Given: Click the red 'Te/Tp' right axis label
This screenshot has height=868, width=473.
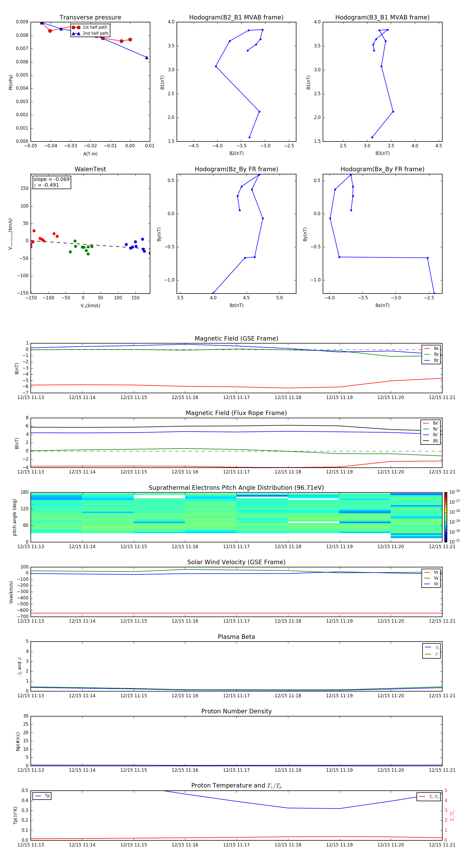Looking at the screenshot, I should [x=453, y=815].
